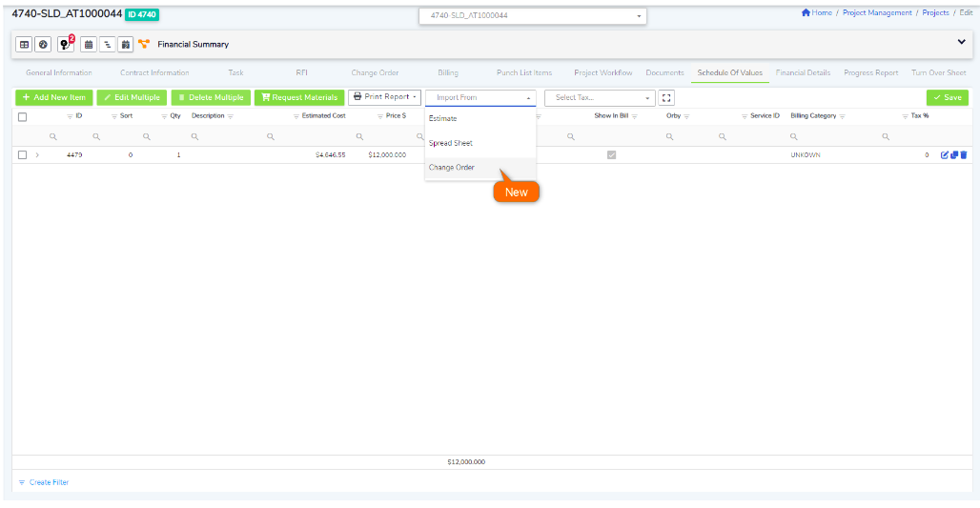980x508 pixels.
Task: Switch to the Billing tab
Action: (x=448, y=72)
